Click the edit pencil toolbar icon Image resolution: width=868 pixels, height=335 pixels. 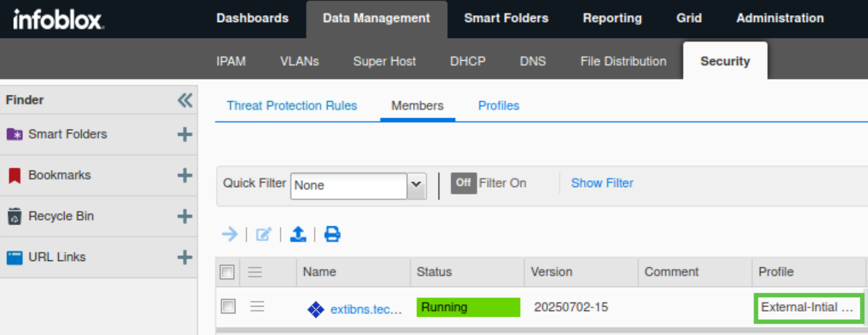coord(263,234)
